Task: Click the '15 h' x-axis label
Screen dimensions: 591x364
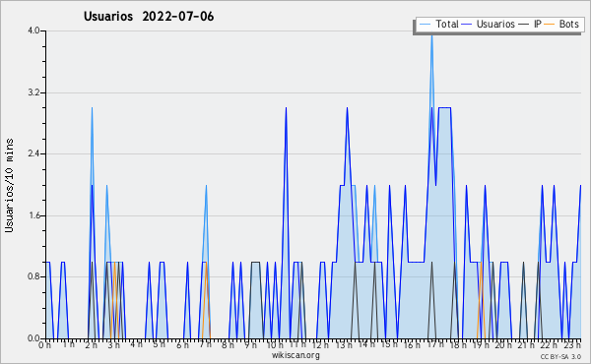Action: click(x=389, y=344)
